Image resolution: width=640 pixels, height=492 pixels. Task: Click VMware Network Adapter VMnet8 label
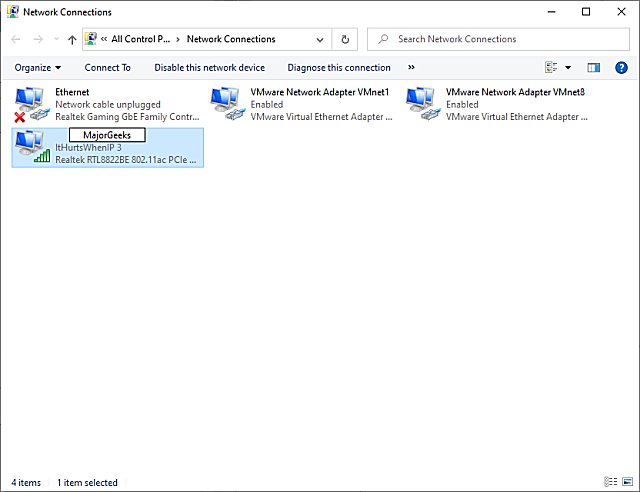pos(515,92)
